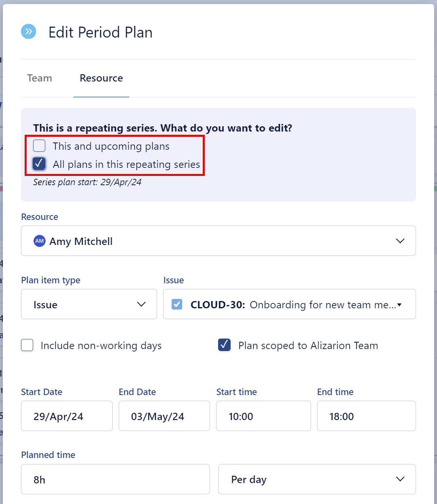Click the Planned time field showing 8h
Image resolution: width=437 pixels, height=504 pixels.
pos(115,479)
